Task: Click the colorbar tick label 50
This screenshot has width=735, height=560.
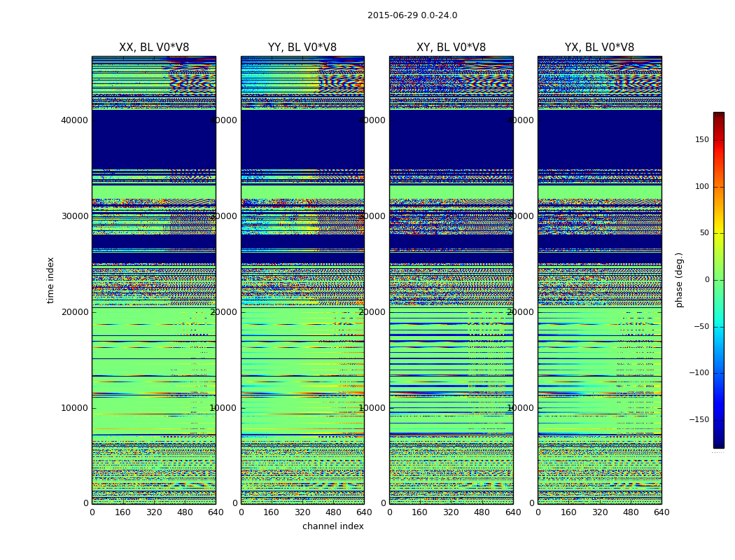Action: tap(703, 233)
